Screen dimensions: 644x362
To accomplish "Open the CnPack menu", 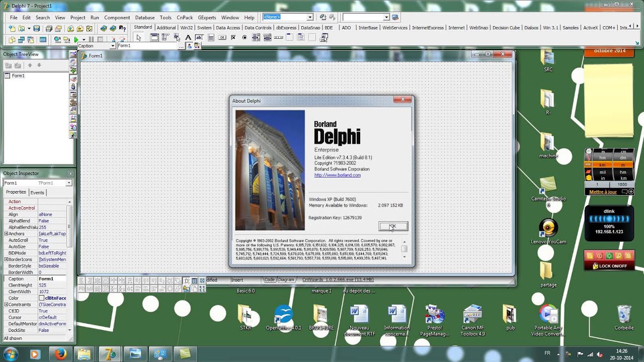I will point(185,18).
